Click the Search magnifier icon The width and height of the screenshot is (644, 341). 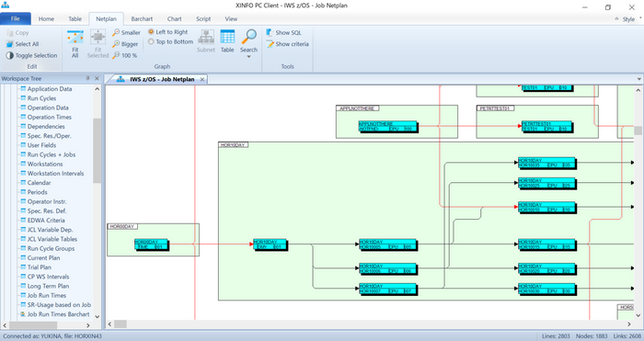point(249,38)
